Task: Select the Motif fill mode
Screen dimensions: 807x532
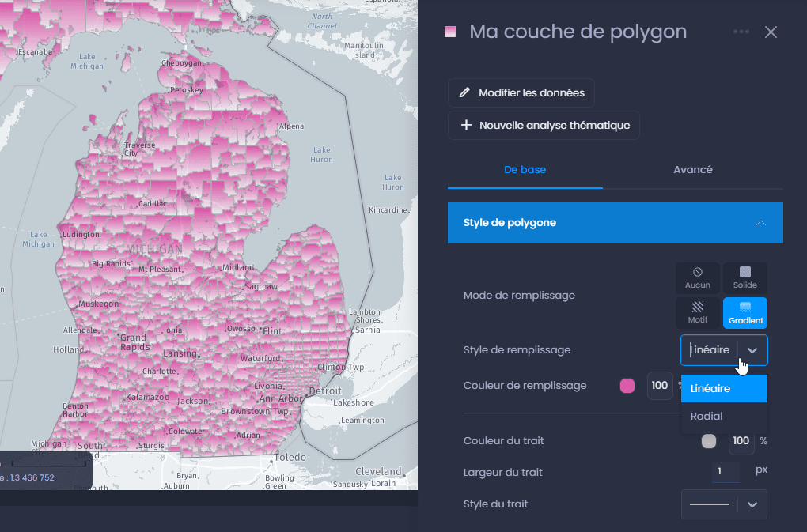Action: (697, 312)
